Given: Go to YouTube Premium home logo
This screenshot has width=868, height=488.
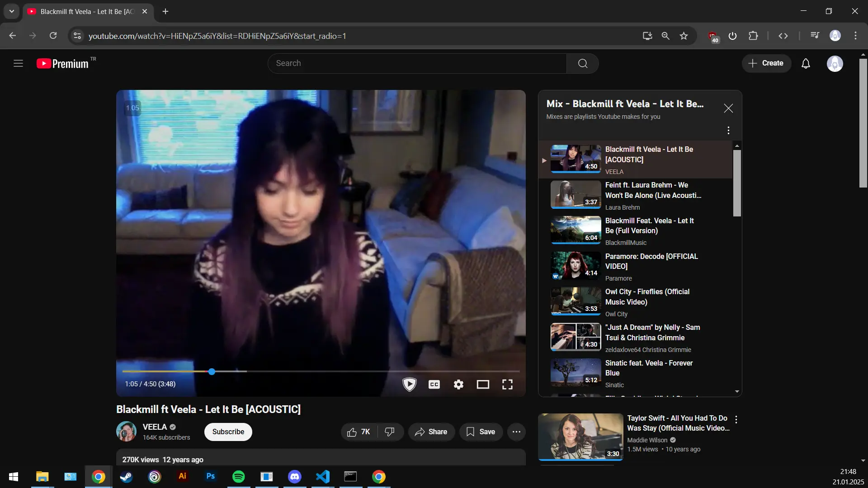Looking at the screenshot, I should pos(63,64).
